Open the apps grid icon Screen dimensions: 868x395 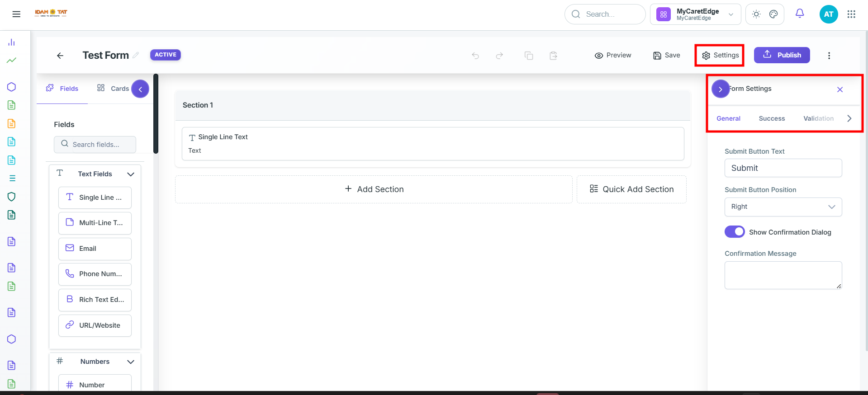[x=851, y=14]
